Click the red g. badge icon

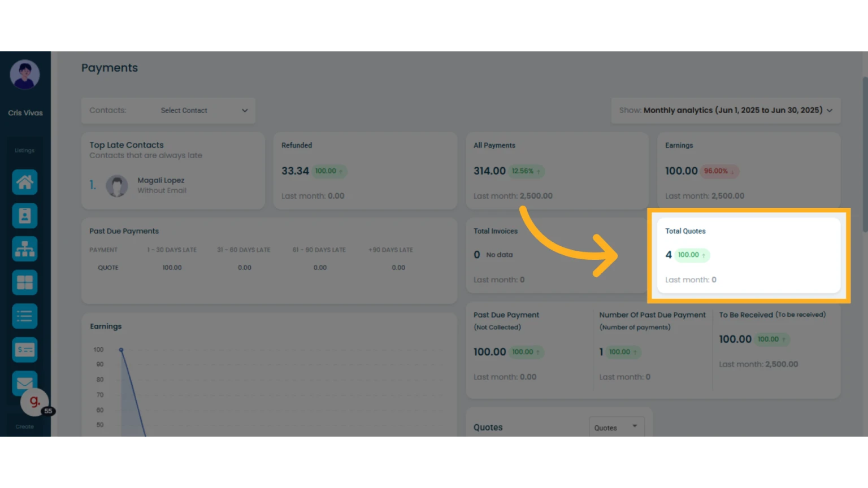point(35,402)
